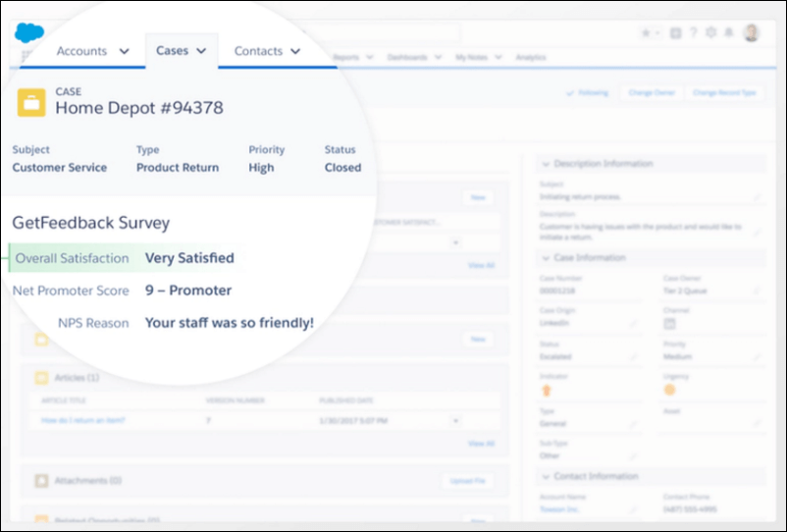Click the yellow Case briefcase icon
Viewport: 787px width, 532px height.
(31, 102)
